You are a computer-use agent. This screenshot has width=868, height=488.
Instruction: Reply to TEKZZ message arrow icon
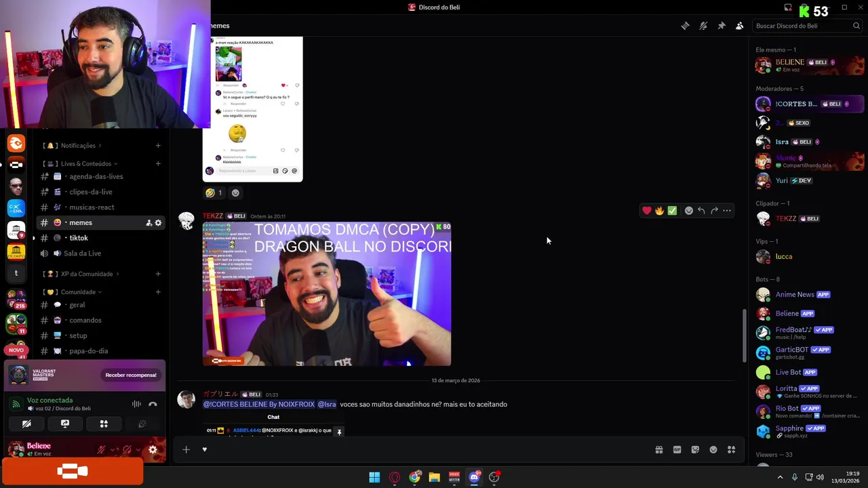coord(701,211)
